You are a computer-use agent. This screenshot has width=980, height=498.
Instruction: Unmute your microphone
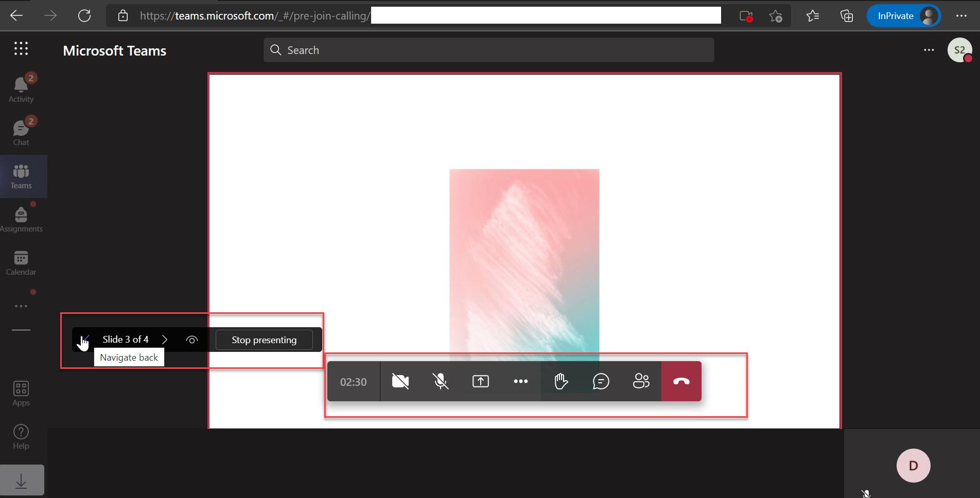pos(441,381)
